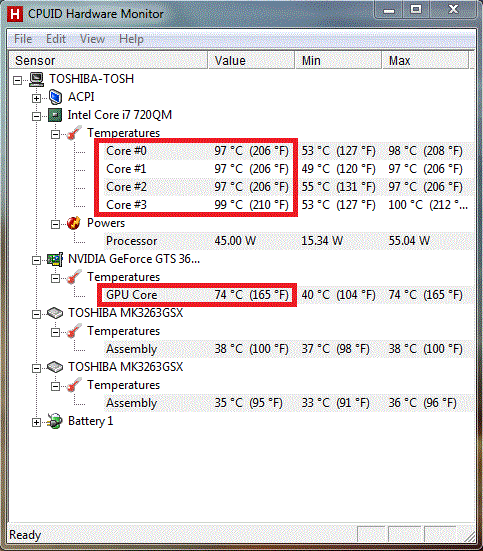Screen dimensions: 483x551
Task: Open the View menu
Action: (92, 39)
